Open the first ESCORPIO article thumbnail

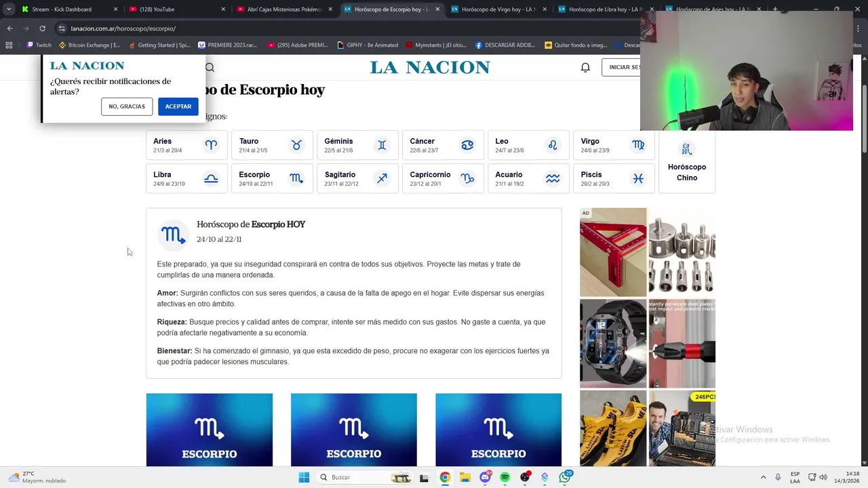click(x=210, y=430)
